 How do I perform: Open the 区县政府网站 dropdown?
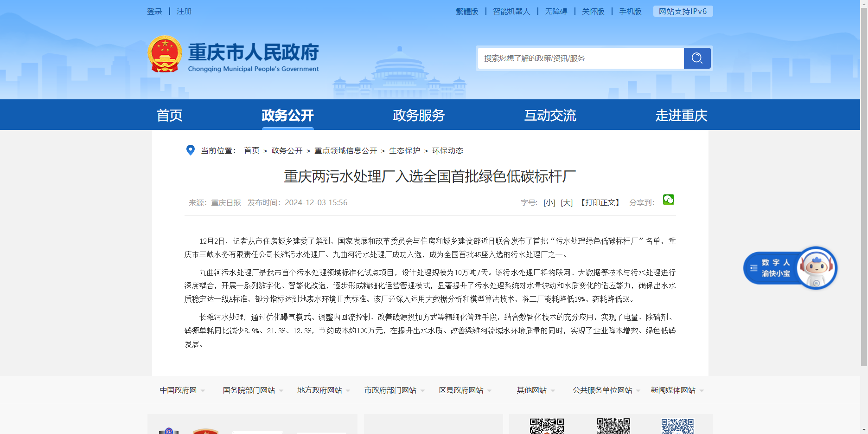[465, 390]
